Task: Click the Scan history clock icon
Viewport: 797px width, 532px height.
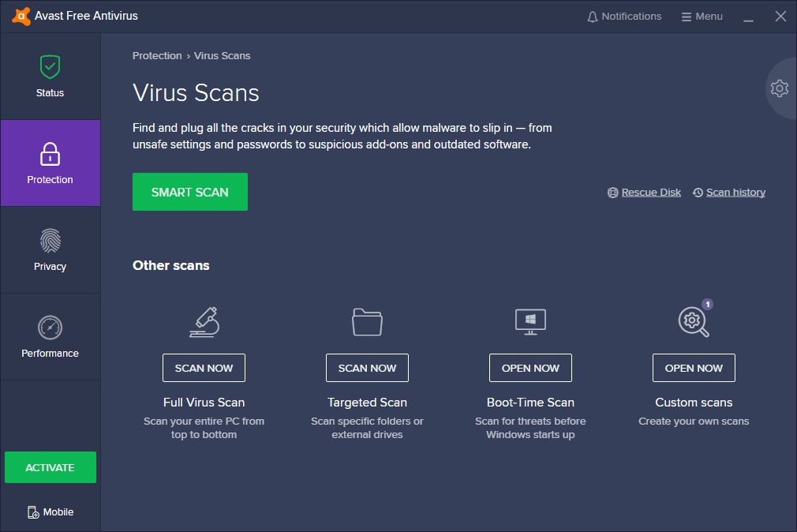Action: pyautogui.click(x=698, y=193)
